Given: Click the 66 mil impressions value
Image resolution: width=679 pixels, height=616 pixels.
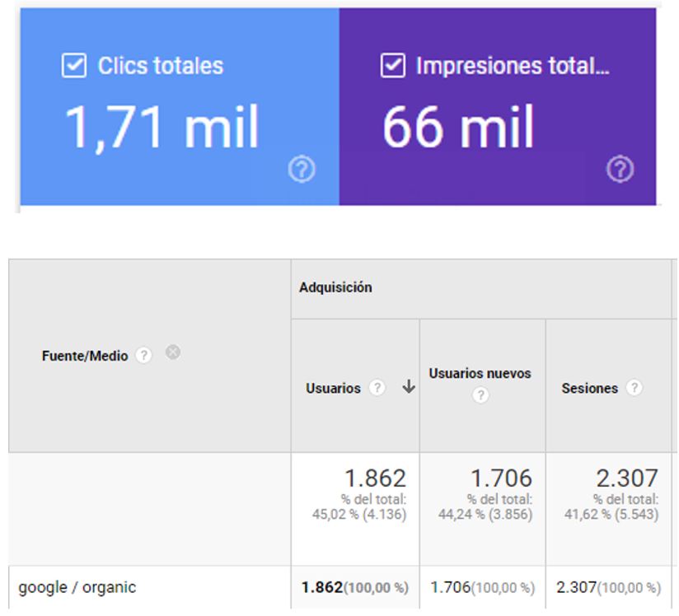Looking at the screenshot, I should tap(458, 128).
